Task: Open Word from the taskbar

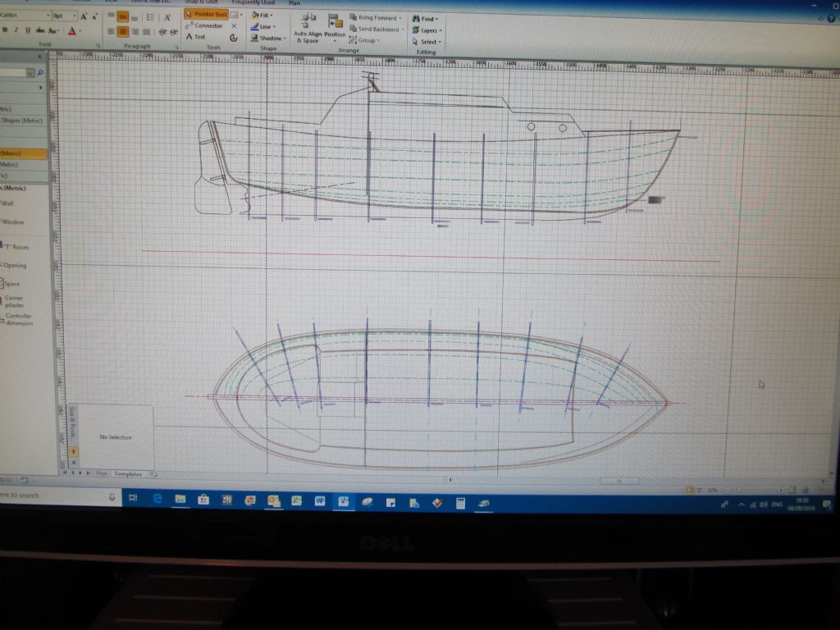Action: pos(320,501)
